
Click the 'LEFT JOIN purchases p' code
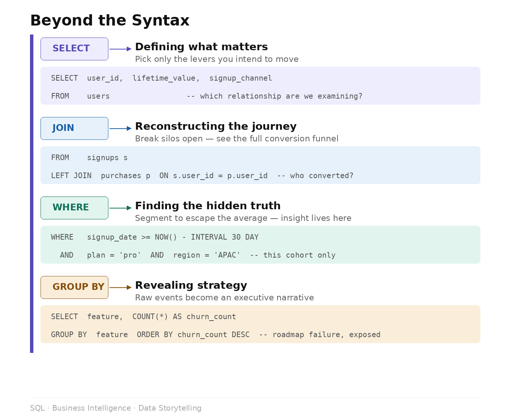(x=100, y=175)
